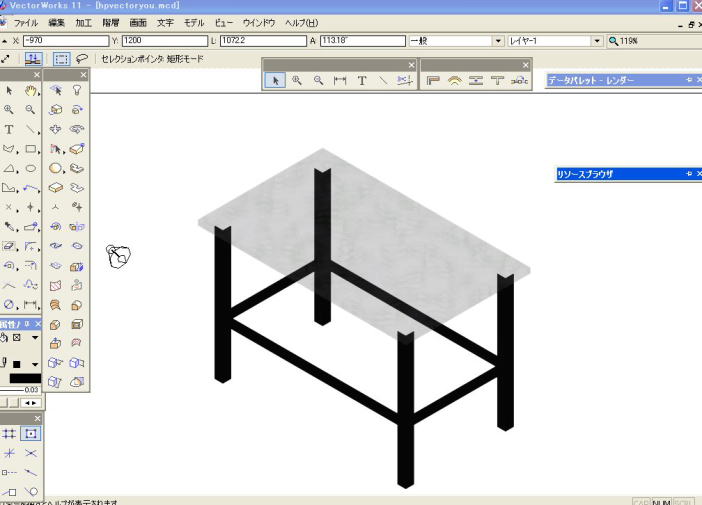Screen dimensions: 702x505
Task: Select the T-shaped wall join tool
Action: point(497,81)
